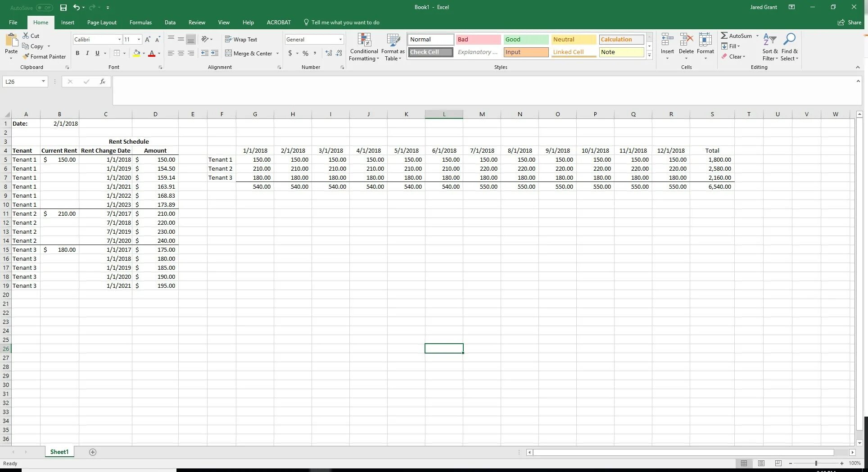Toggle Italic formatting
The image size is (868, 472).
pos(87,53)
